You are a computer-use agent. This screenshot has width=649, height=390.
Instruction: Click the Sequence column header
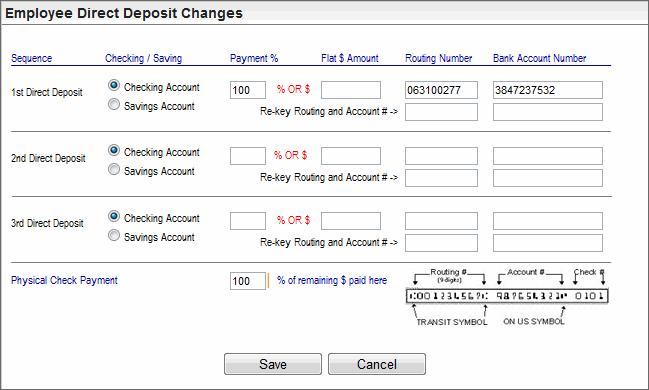click(x=31, y=58)
